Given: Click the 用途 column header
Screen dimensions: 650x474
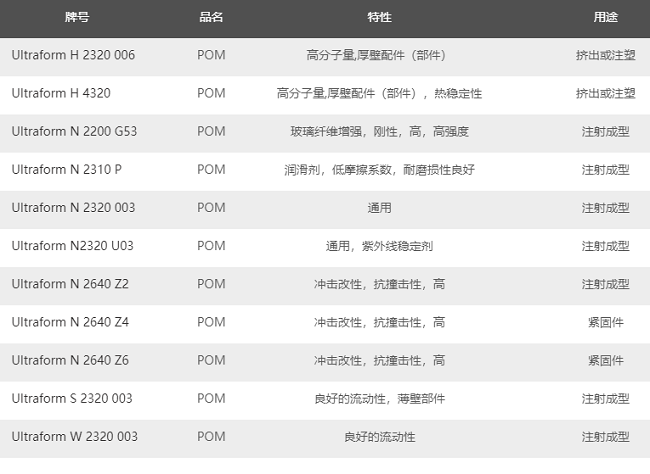Looking at the screenshot, I should [605, 18].
